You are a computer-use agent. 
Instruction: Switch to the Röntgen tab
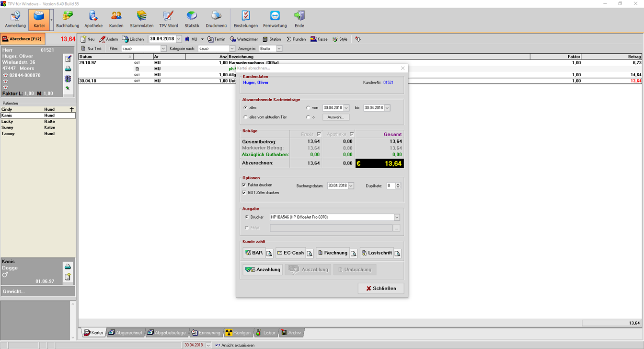click(x=238, y=333)
